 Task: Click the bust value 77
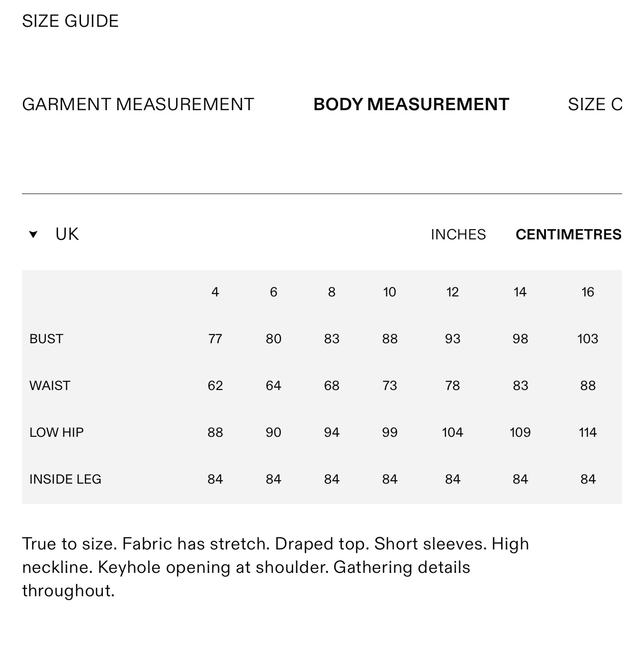pyautogui.click(x=215, y=339)
